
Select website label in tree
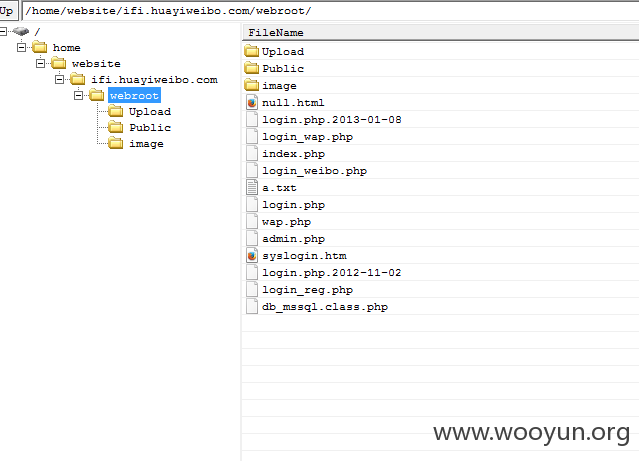coord(96,64)
